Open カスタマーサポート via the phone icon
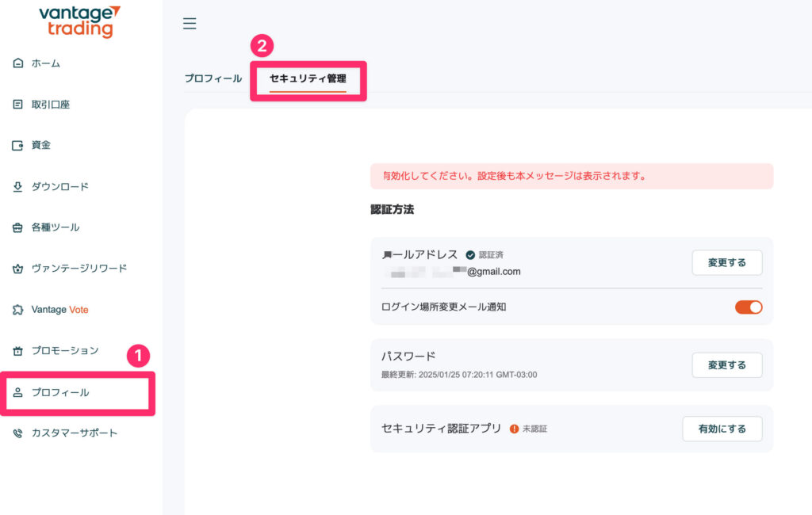This screenshot has width=812, height=515. tap(17, 433)
